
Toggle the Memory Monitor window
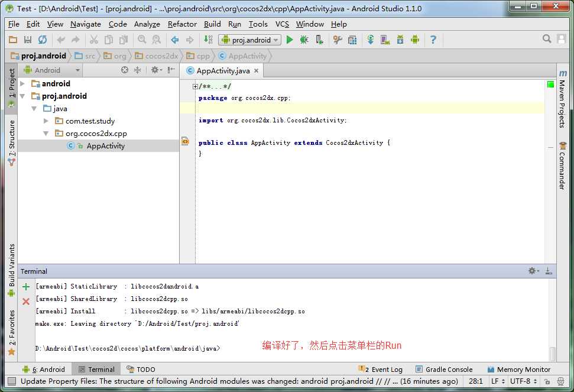(x=518, y=370)
